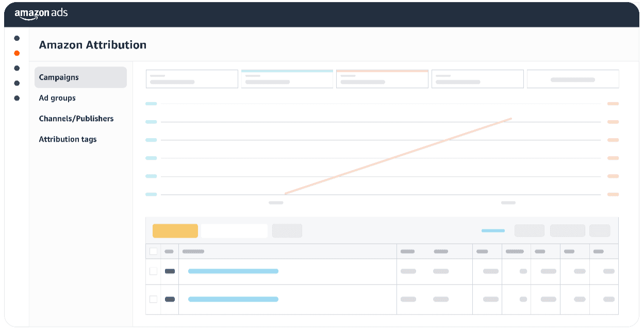644x332 pixels.
Task: Open the first metric card on left
Action: [192, 79]
